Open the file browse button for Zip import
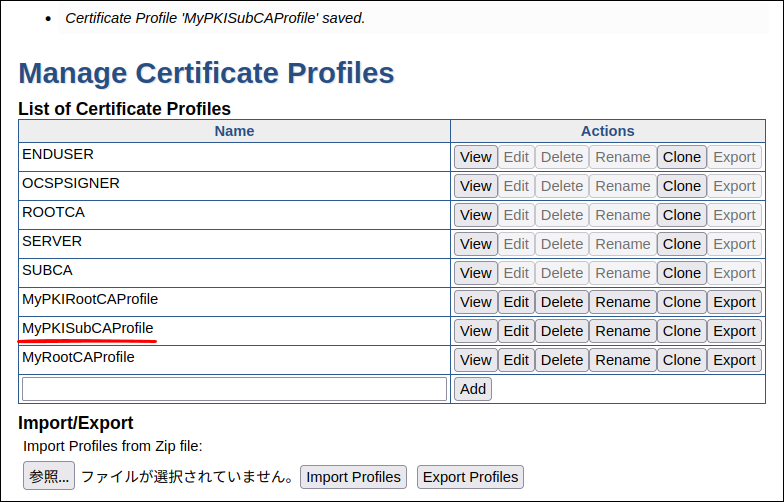The height and width of the screenshot is (502, 784). point(48,477)
